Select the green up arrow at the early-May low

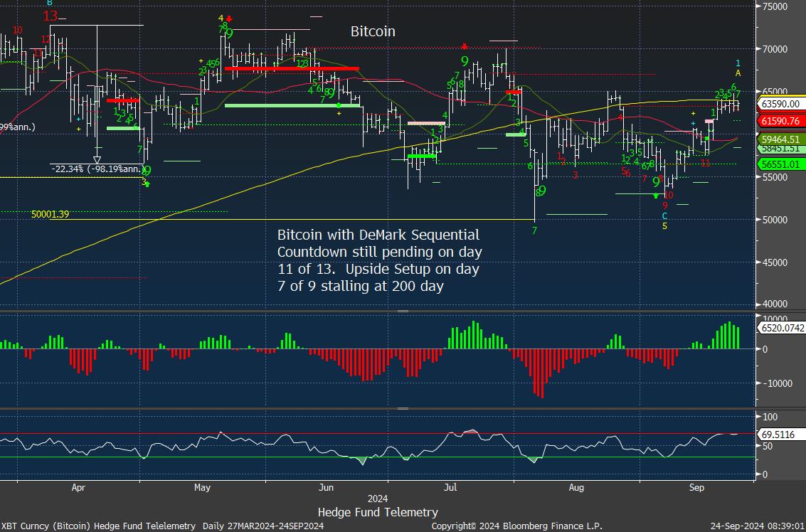coord(147,183)
